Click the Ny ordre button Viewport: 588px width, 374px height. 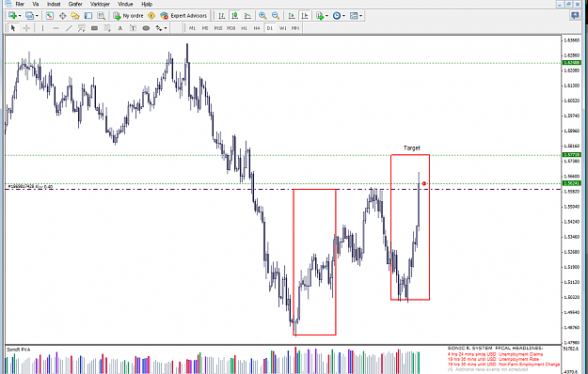point(129,16)
